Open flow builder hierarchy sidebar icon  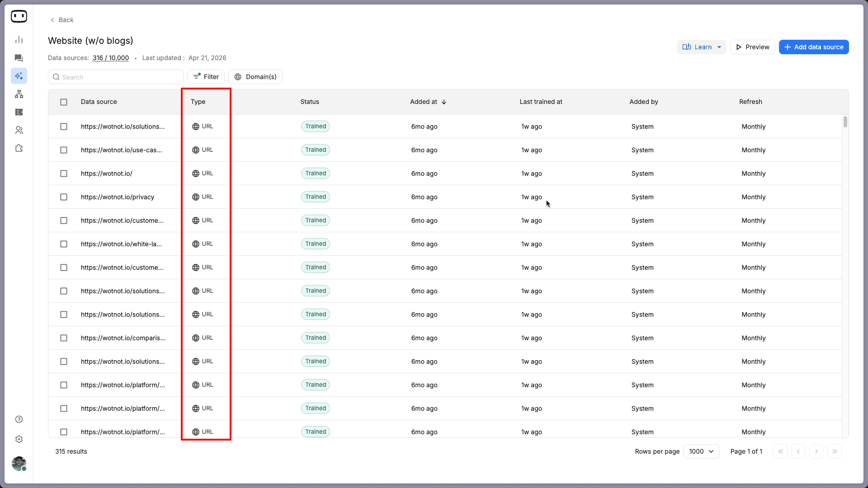(19, 94)
